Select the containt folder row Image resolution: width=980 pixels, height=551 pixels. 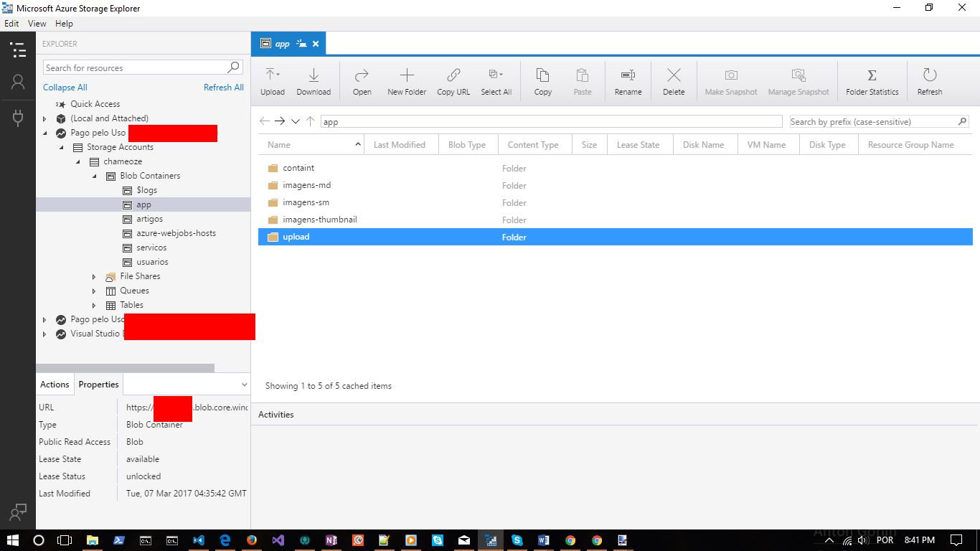pos(615,168)
